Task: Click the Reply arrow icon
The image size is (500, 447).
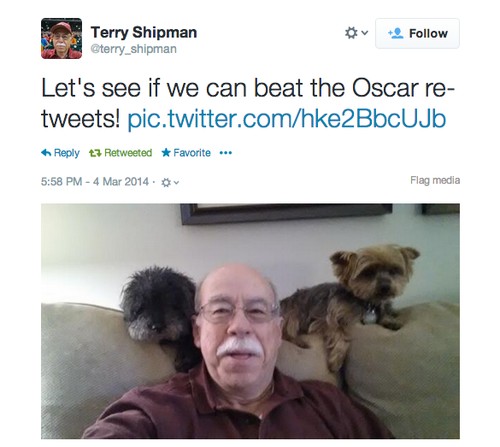Action: (x=46, y=153)
